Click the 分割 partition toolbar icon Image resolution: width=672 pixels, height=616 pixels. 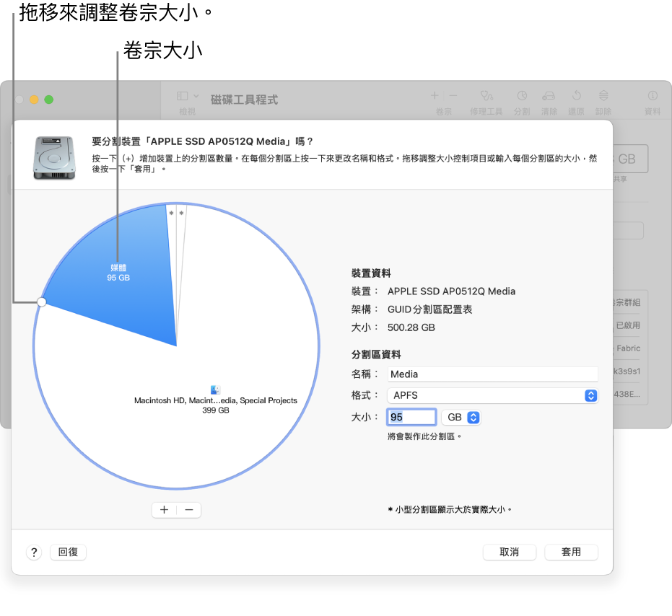(x=522, y=95)
